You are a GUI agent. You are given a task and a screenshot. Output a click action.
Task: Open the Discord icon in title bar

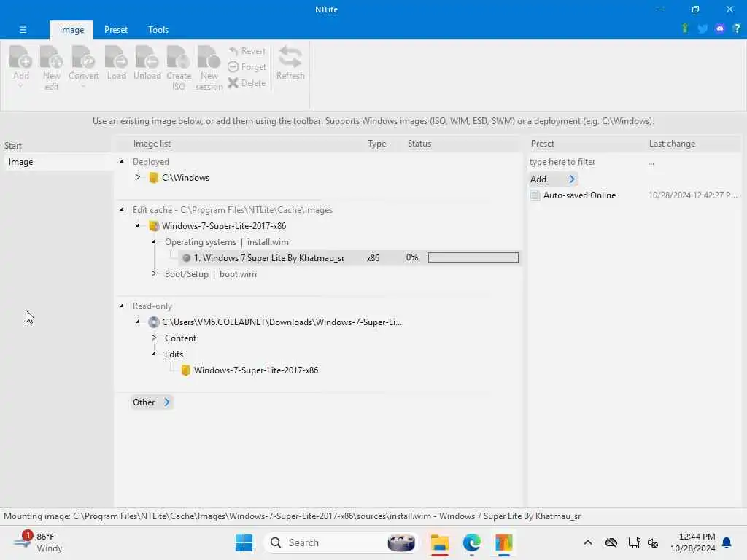tap(720, 28)
